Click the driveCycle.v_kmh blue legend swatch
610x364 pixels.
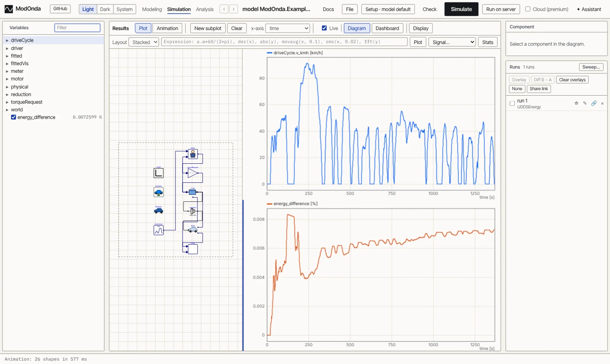point(269,53)
